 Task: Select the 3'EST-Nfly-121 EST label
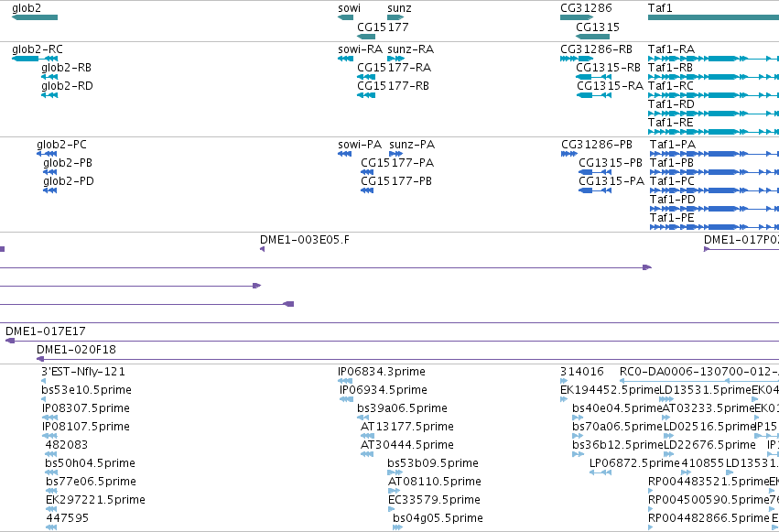[x=83, y=372]
